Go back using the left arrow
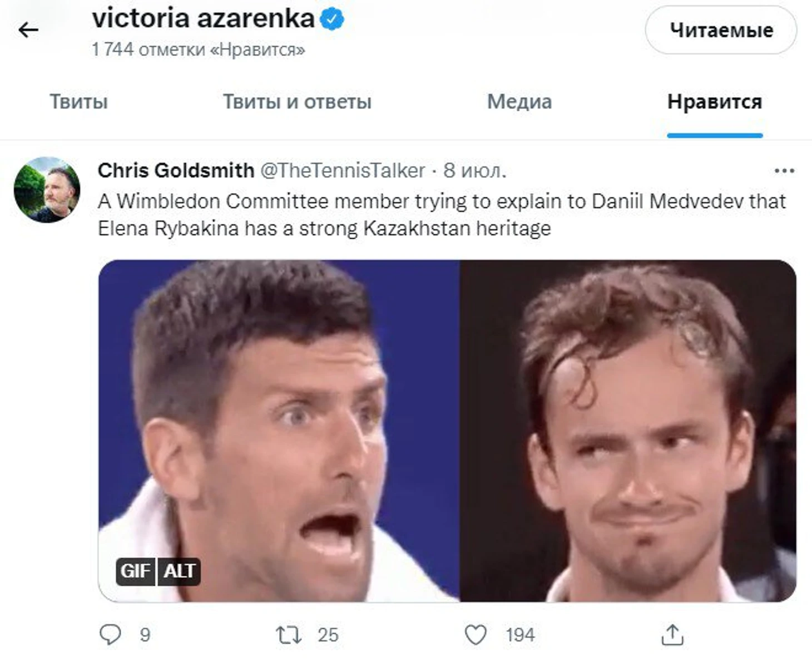Image resolution: width=812 pixels, height=662 pixels. click(28, 30)
